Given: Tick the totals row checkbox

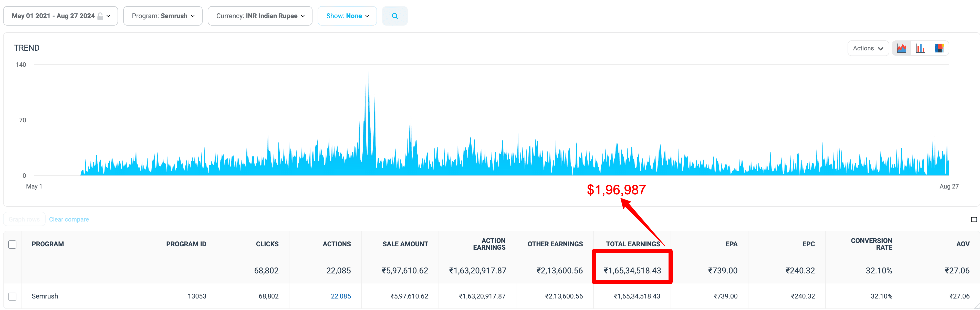Looking at the screenshot, I should pos(12,270).
